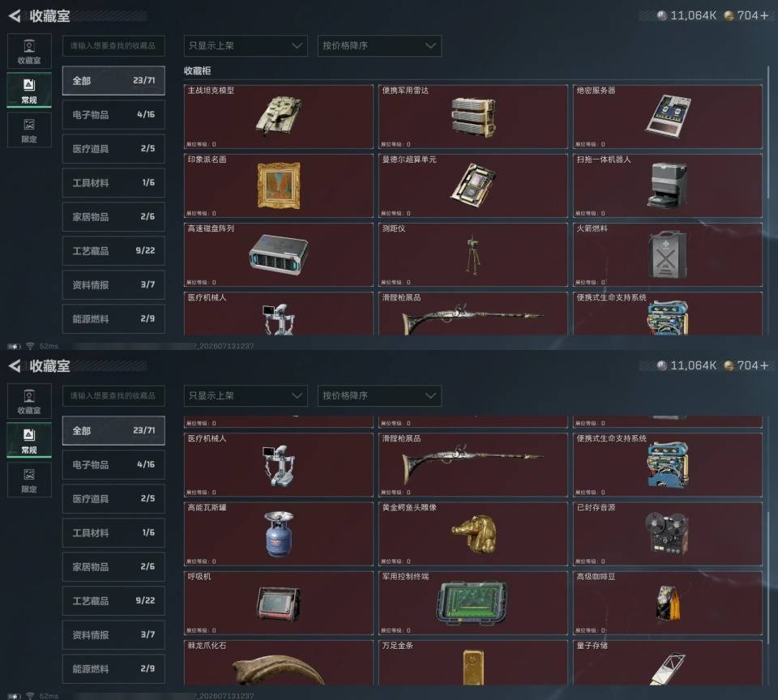This screenshot has width=778, height=700.
Task: Select 医疗机械人 in the lower screenshot
Action: click(x=278, y=465)
